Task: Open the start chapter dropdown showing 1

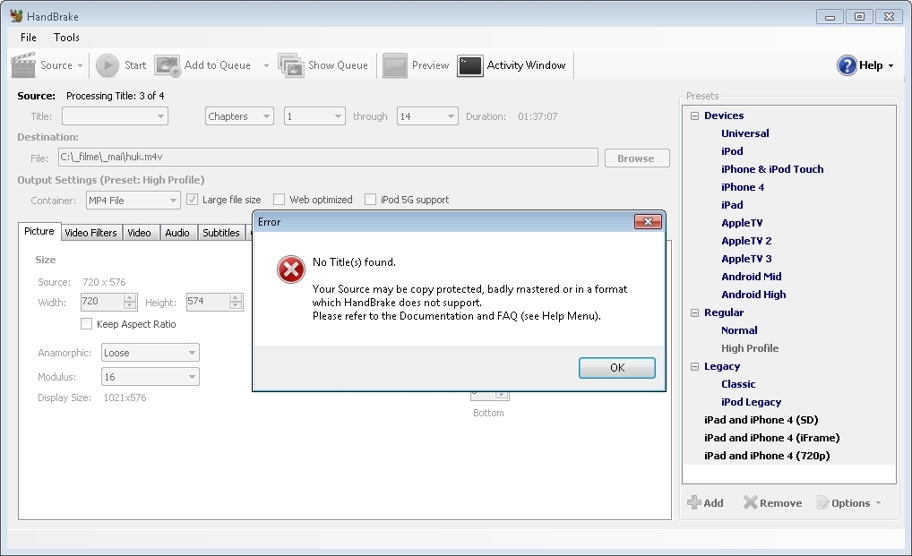Action: 315,116
